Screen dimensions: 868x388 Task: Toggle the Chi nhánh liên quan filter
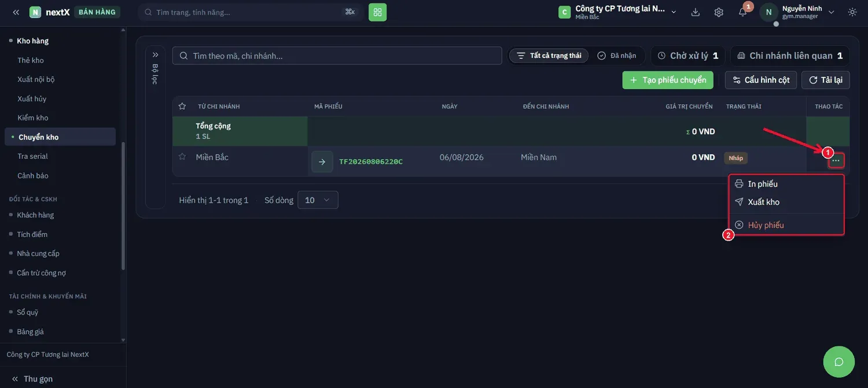[790, 56]
